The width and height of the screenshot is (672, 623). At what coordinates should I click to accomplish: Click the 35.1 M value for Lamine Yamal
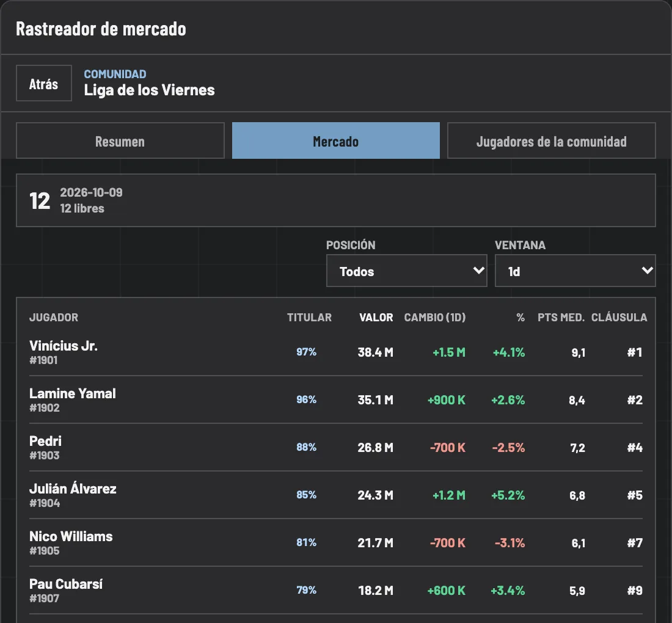point(376,400)
